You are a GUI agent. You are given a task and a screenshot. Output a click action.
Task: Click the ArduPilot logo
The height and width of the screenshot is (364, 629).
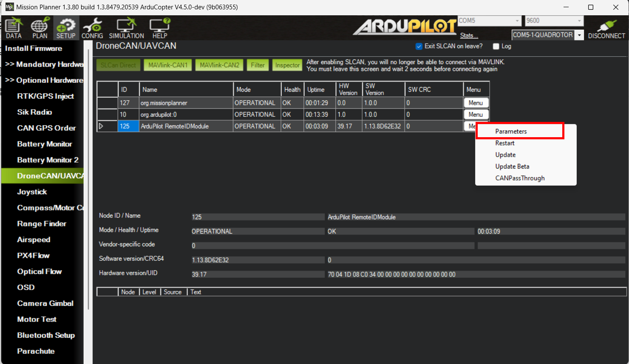(x=405, y=27)
